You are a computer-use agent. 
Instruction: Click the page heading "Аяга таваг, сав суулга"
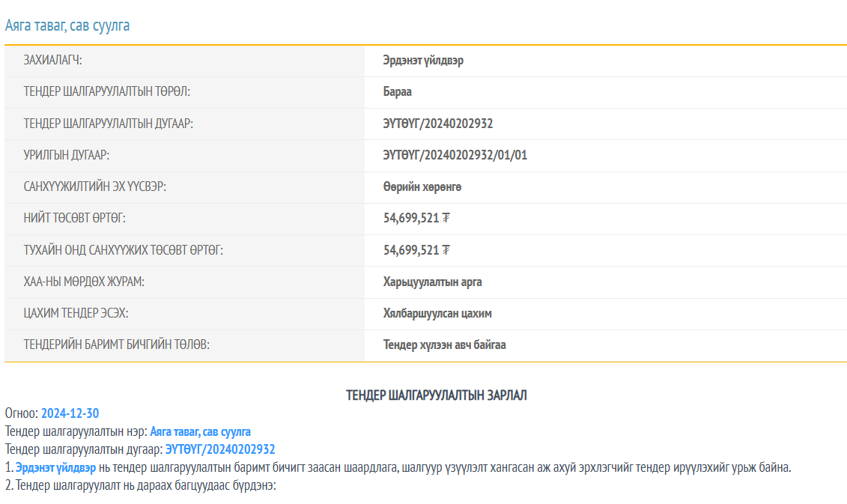(x=67, y=25)
